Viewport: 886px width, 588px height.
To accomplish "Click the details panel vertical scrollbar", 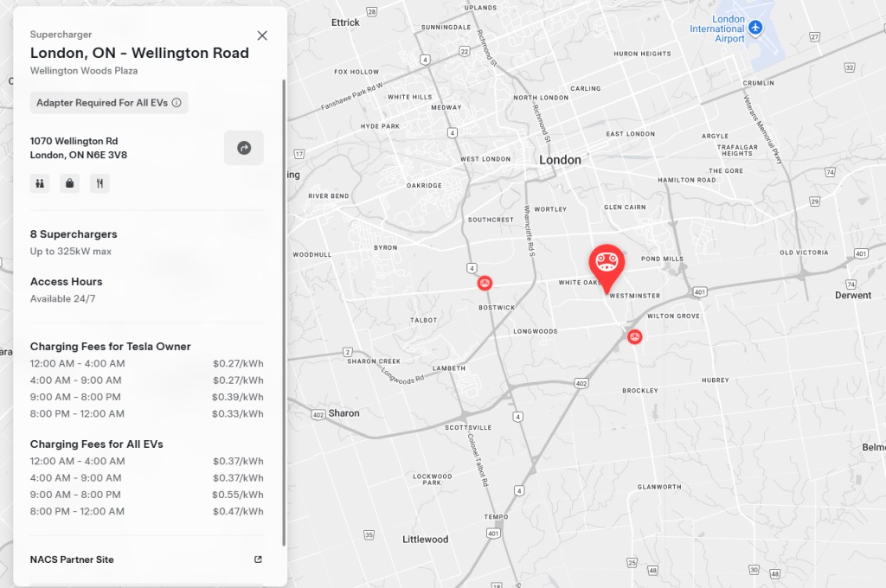I will tap(284, 303).
